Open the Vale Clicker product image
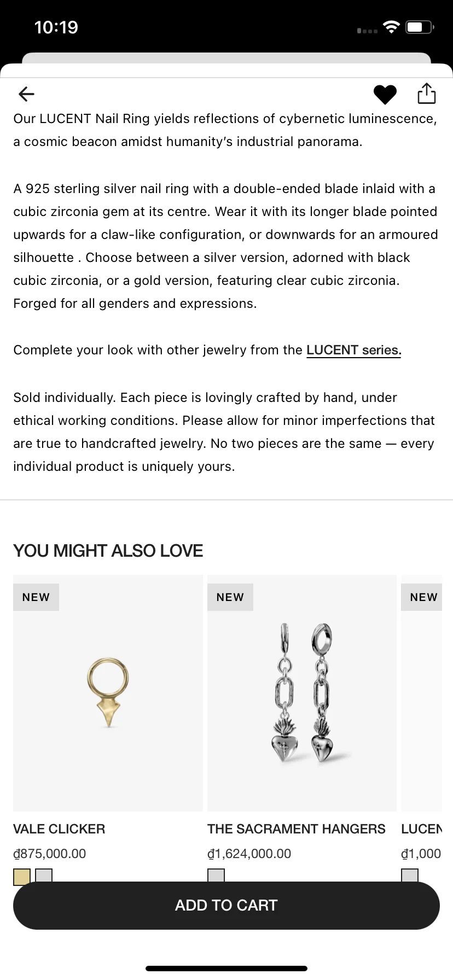Viewport: 453px width, 980px height. 108,692
